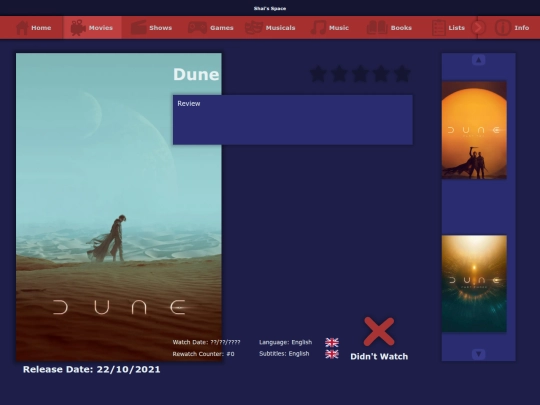Open the Info tab
540x405 pixels.
pos(512,28)
